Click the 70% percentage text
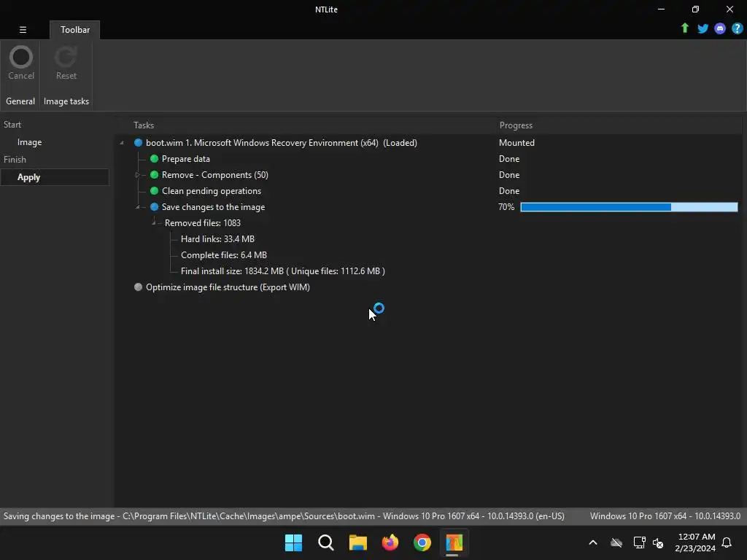 [506, 206]
